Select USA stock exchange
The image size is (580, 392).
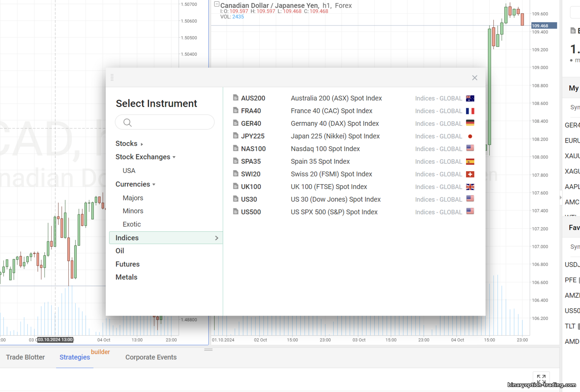tap(129, 171)
